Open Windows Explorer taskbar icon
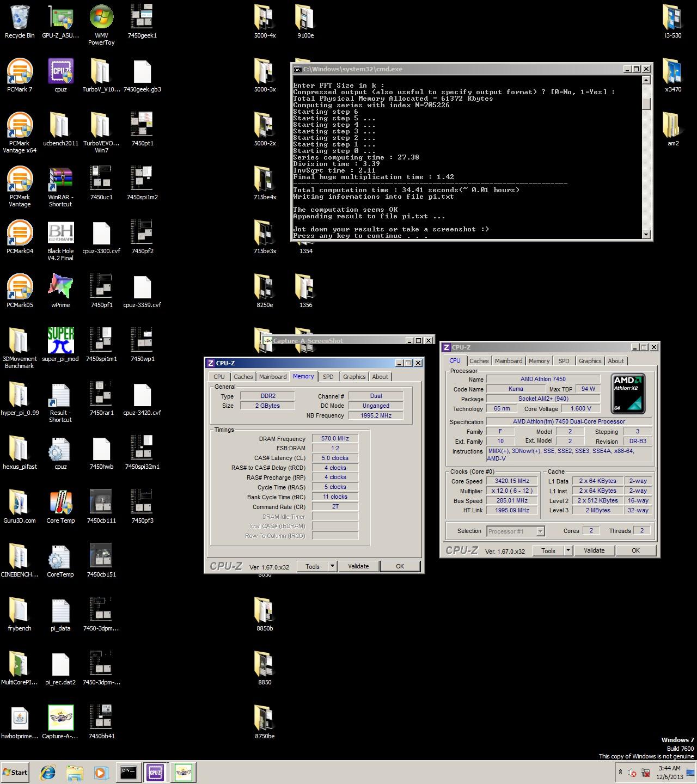Image resolution: width=697 pixels, height=784 pixels. (75, 772)
